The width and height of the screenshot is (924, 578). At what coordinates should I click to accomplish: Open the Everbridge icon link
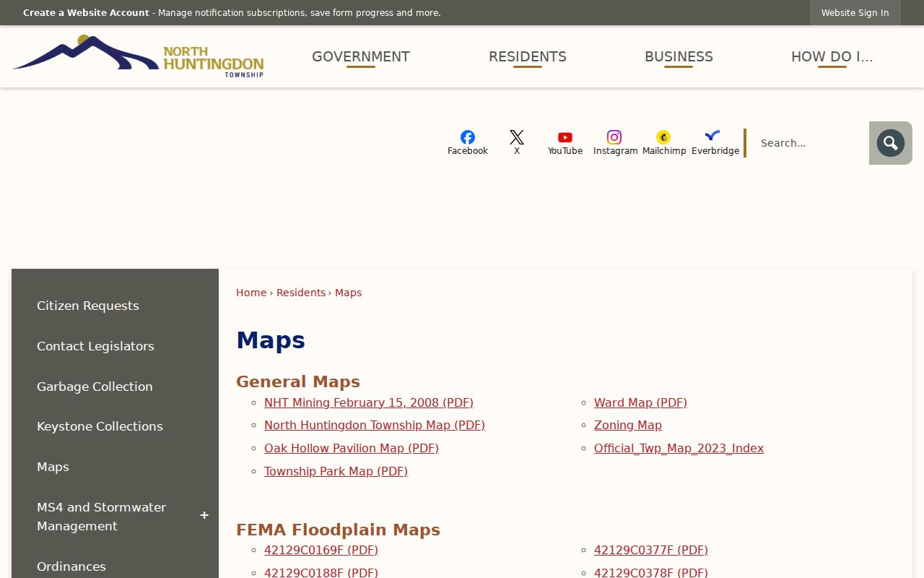(715, 142)
